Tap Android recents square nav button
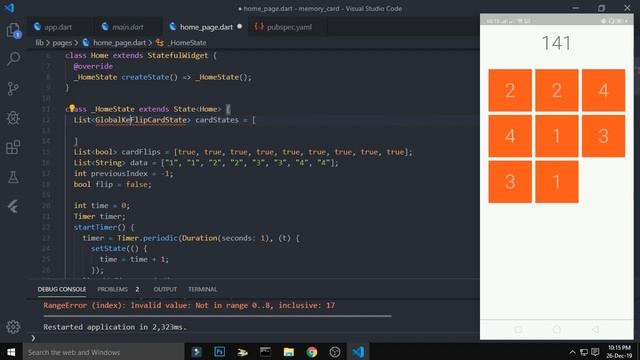The image size is (640, 360). [x=518, y=329]
